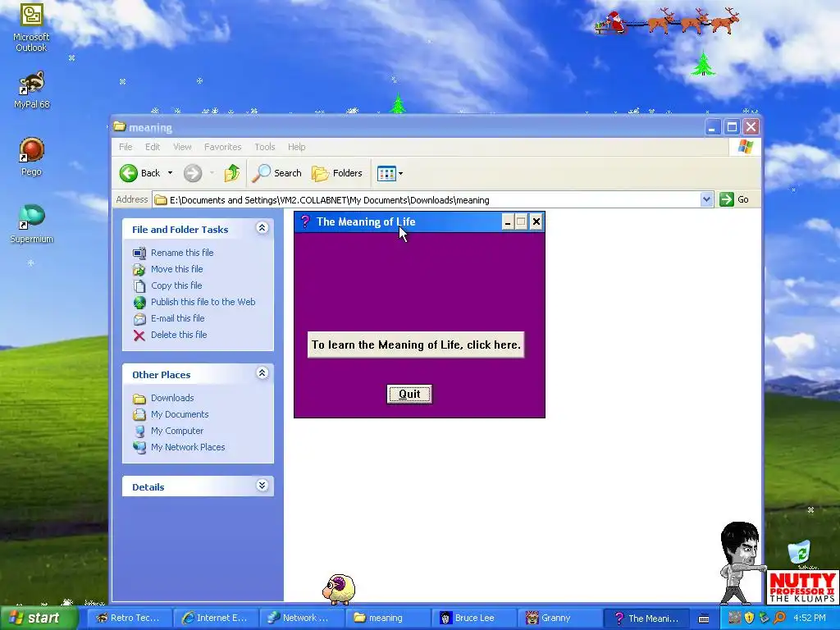Click the Forward arrow icon in Explorer

(x=193, y=173)
